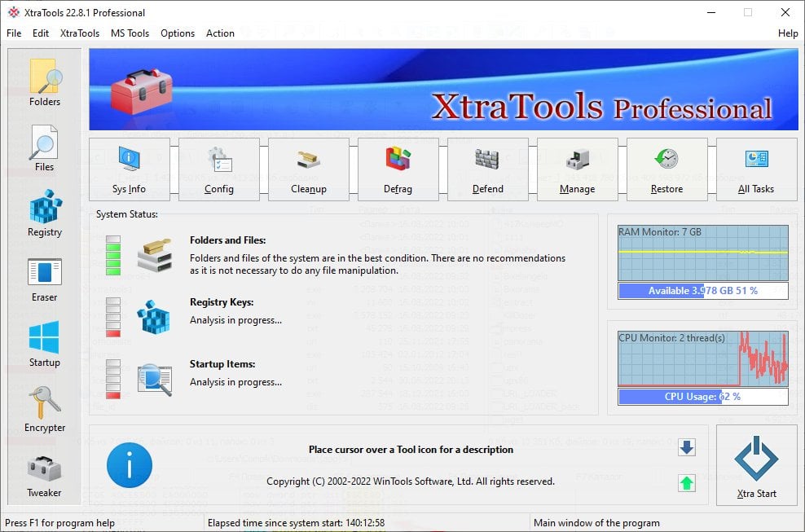
Task: Open the Registry tool
Action: [43, 212]
